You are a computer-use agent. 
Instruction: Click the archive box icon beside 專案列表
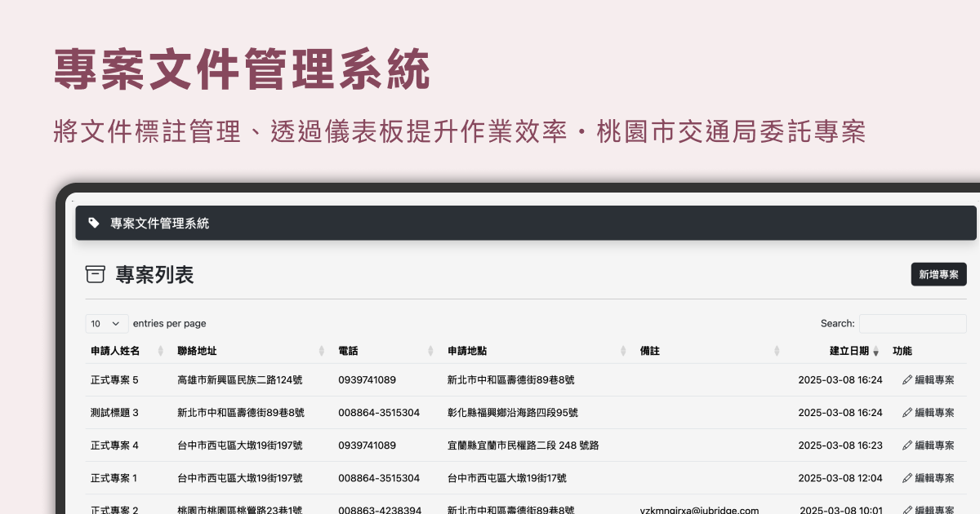[x=96, y=274]
